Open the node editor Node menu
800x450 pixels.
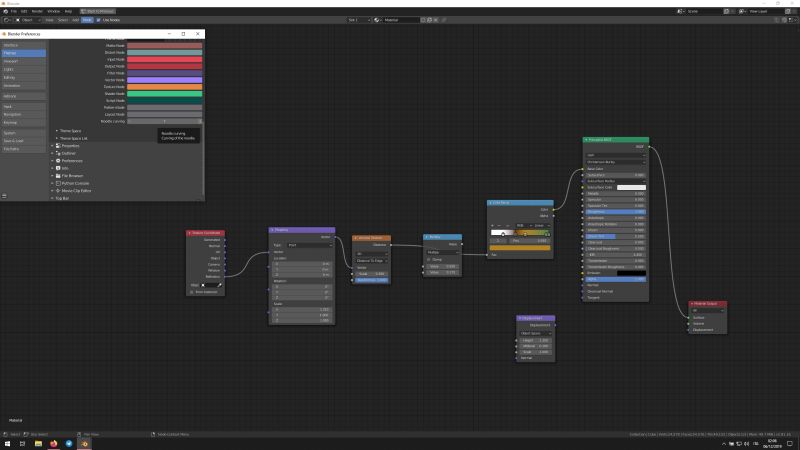[87, 20]
